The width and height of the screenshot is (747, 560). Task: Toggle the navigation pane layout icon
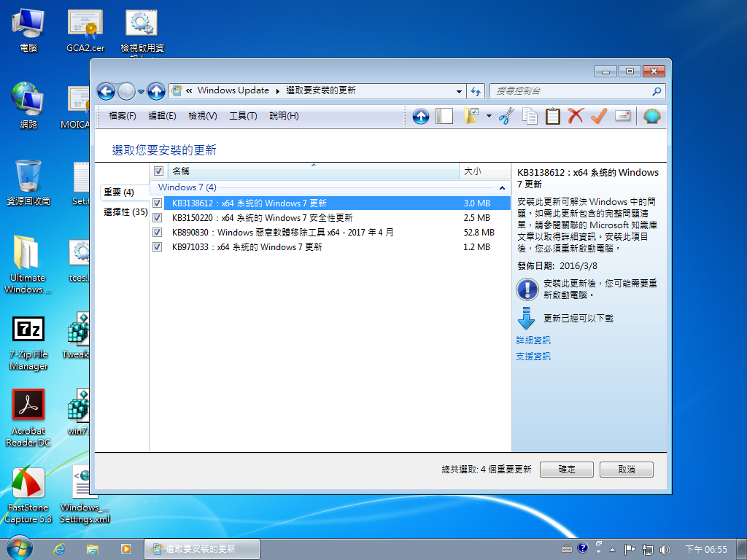pyautogui.click(x=444, y=116)
